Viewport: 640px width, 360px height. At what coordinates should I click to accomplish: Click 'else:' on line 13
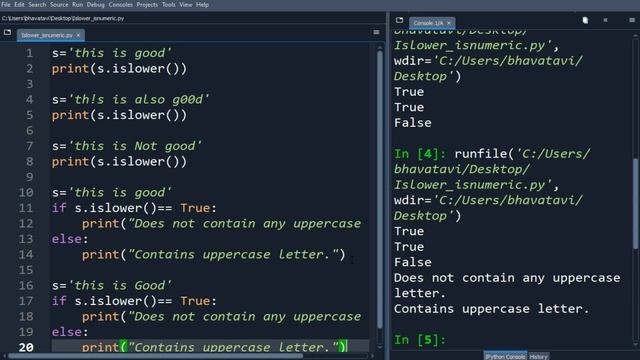70,239
